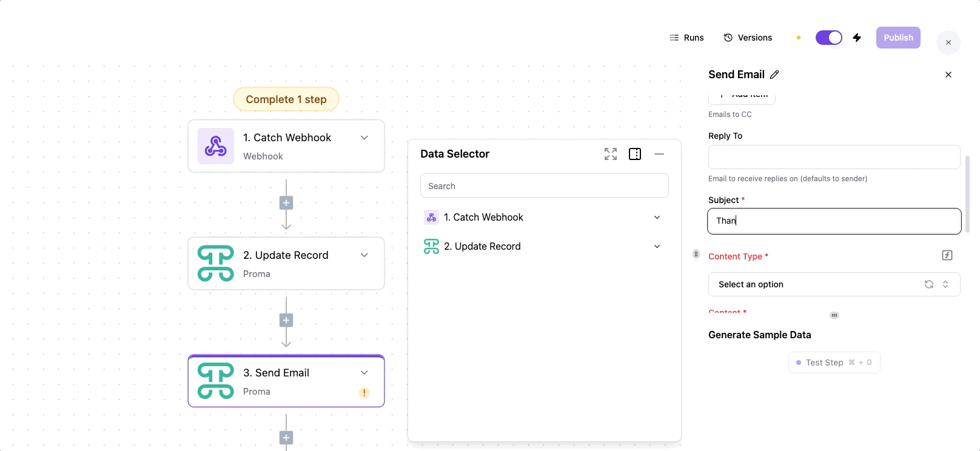
Task: Expand the Data Selector to fullscreen
Action: tap(611, 154)
